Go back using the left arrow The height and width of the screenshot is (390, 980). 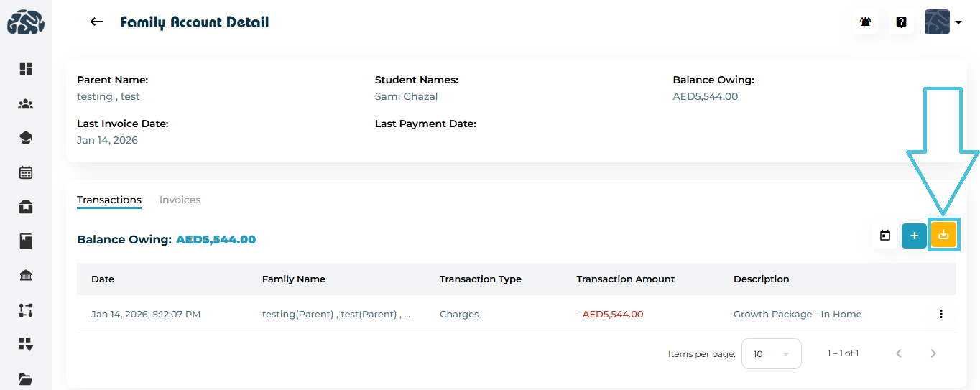[x=97, y=22]
